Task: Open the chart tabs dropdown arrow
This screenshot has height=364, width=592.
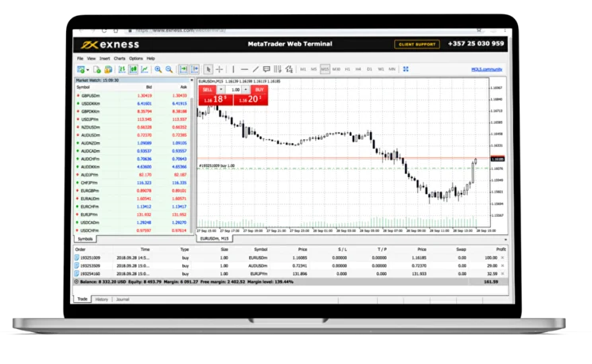Action: tap(505, 239)
